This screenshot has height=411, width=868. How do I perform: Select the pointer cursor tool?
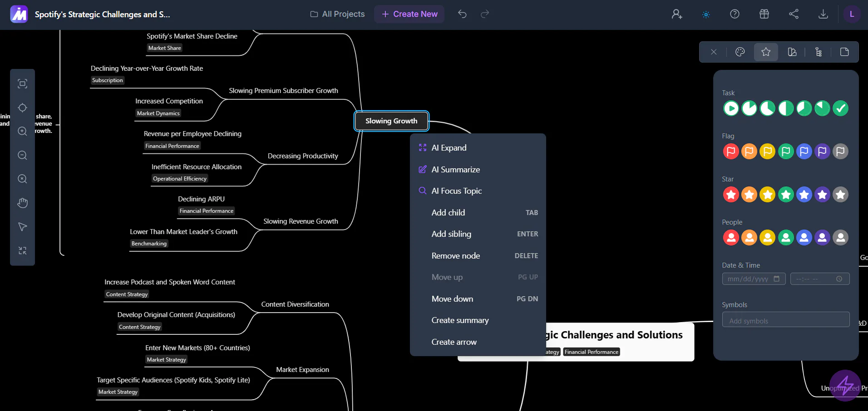22,226
